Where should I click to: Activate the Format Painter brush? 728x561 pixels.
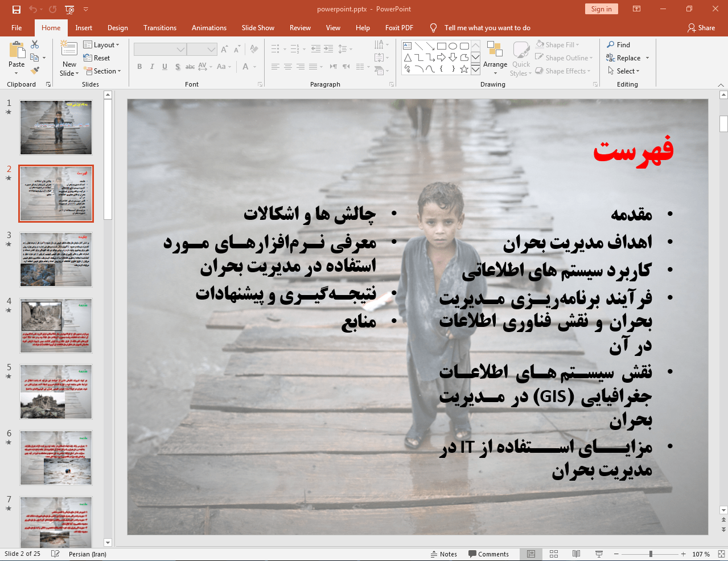click(35, 71)
